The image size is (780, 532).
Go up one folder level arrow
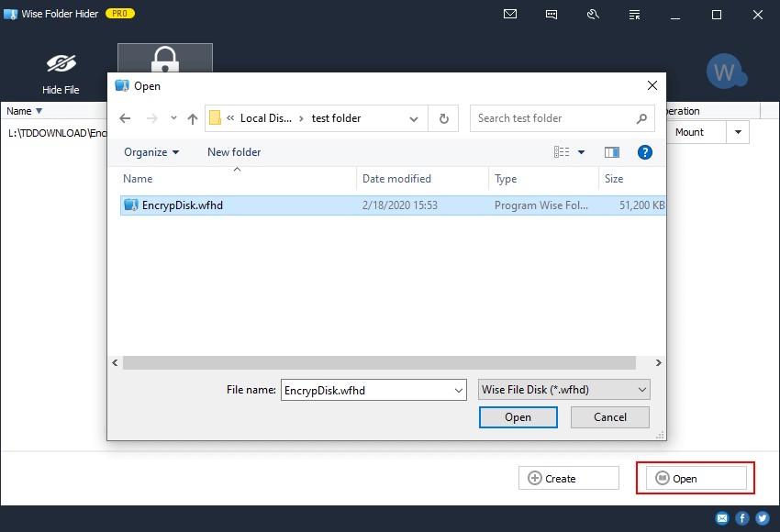click(x=193, y=118)
